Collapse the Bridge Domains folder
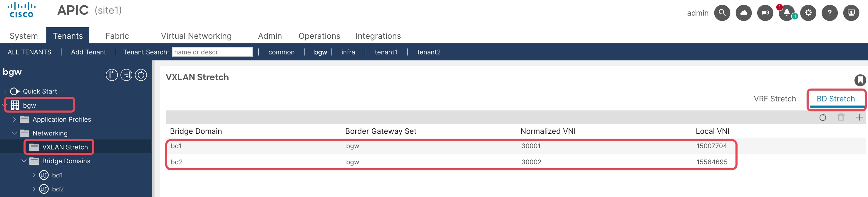 tap(24, 161)
